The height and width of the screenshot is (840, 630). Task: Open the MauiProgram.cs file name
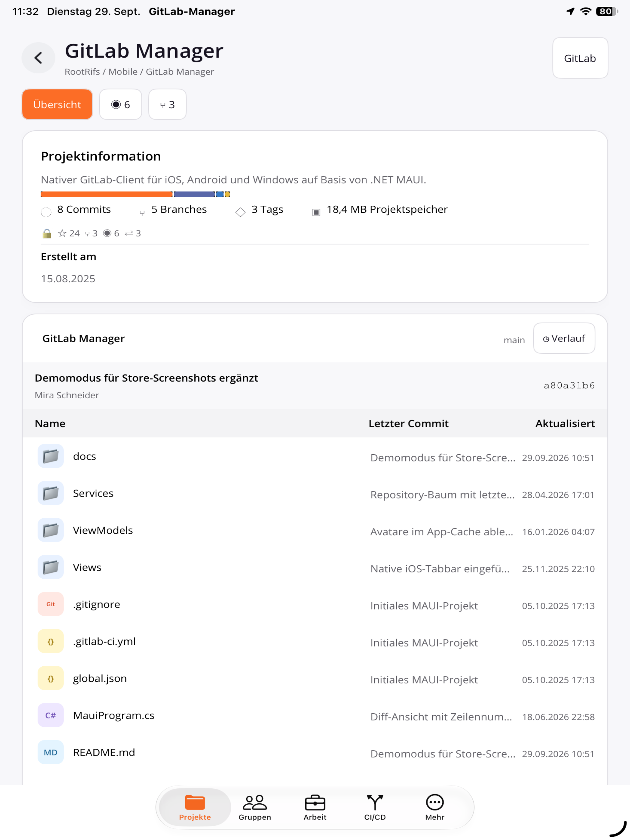click(114, 715)
